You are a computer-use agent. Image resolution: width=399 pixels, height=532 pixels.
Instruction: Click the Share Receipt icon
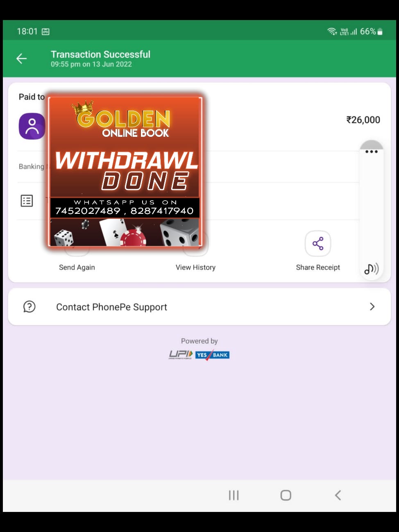pyautogui.click(x=318, y=243)
